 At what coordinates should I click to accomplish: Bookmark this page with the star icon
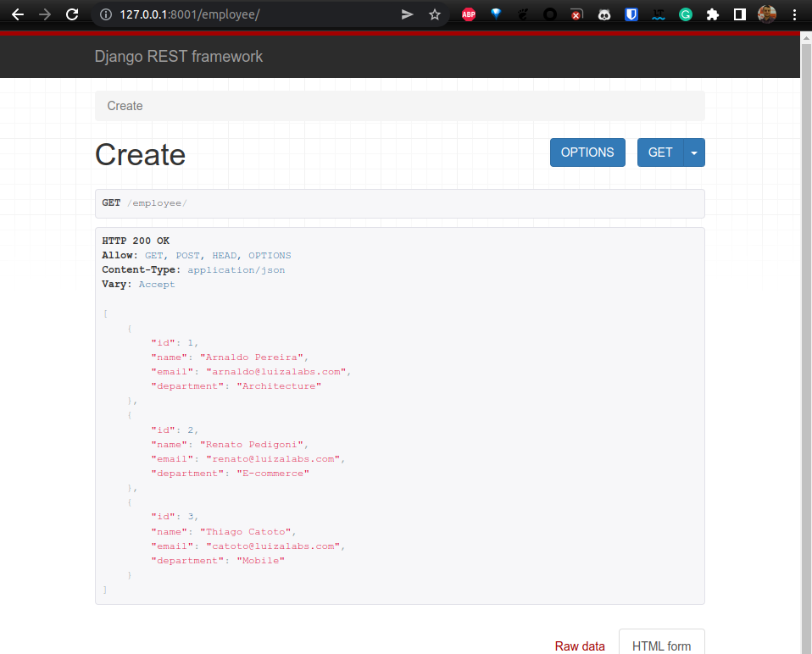(x=435, y=14)
